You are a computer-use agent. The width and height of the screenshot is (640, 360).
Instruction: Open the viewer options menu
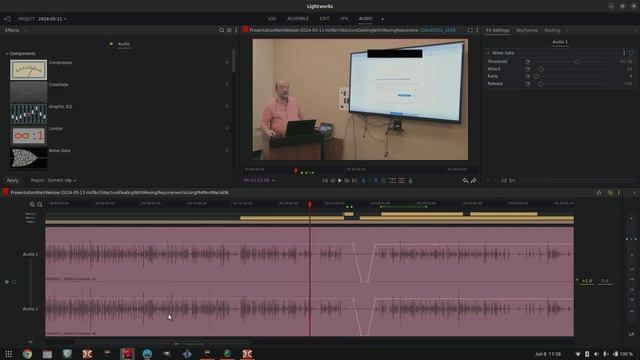[x=477, y=30]
